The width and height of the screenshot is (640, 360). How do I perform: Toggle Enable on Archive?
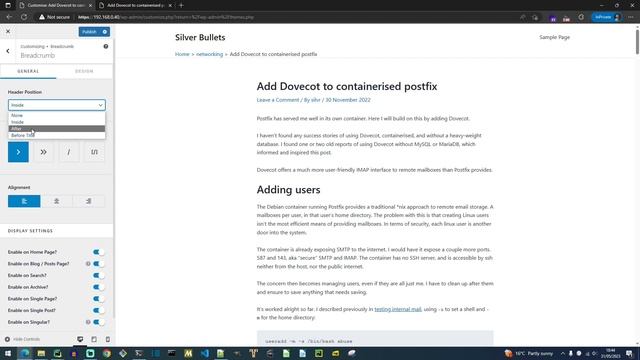pos(98,287)
